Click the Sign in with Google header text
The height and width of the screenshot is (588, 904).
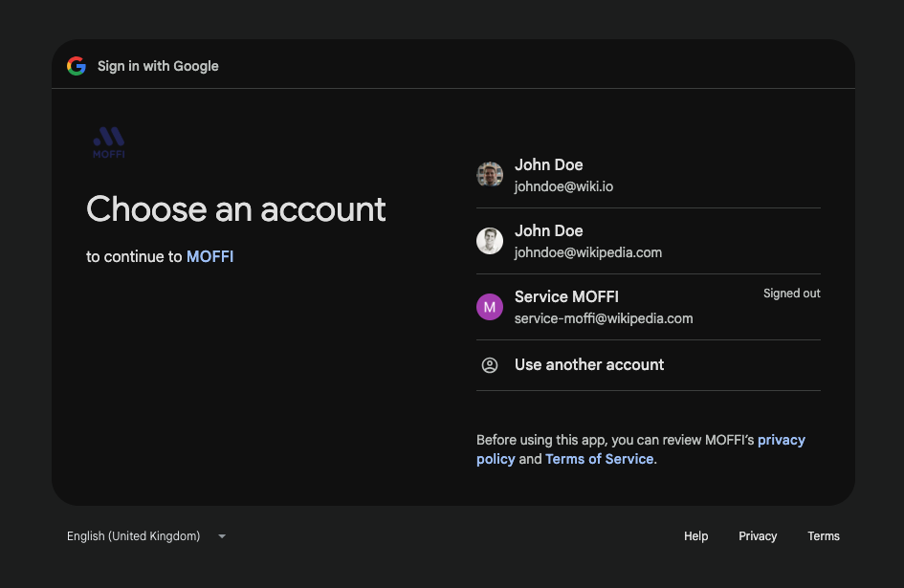point(158,66)
